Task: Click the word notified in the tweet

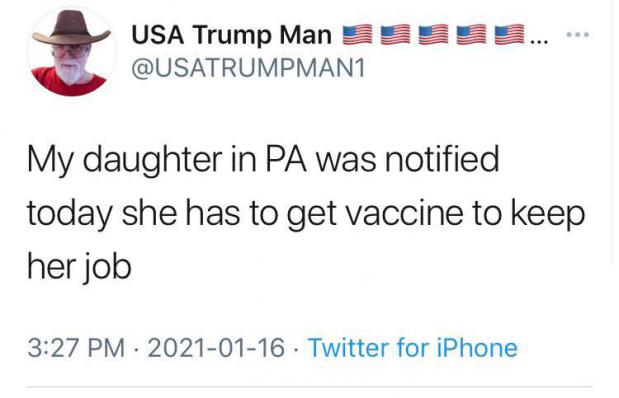Action: click(442, 159)
